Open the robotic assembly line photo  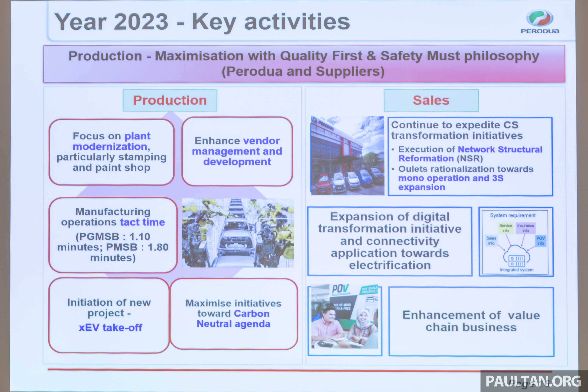(238, 233)
